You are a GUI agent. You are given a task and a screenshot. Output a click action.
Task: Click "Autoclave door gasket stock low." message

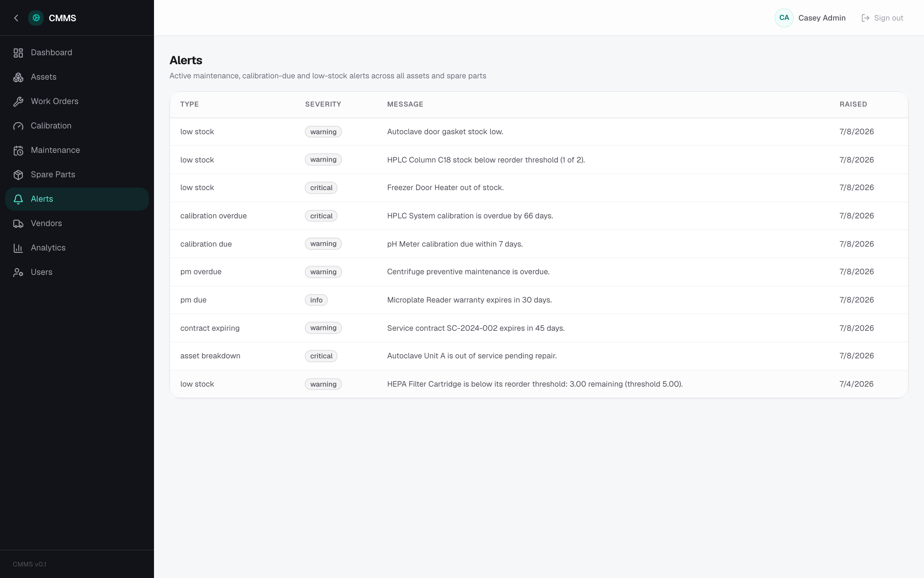click(445, 132)
